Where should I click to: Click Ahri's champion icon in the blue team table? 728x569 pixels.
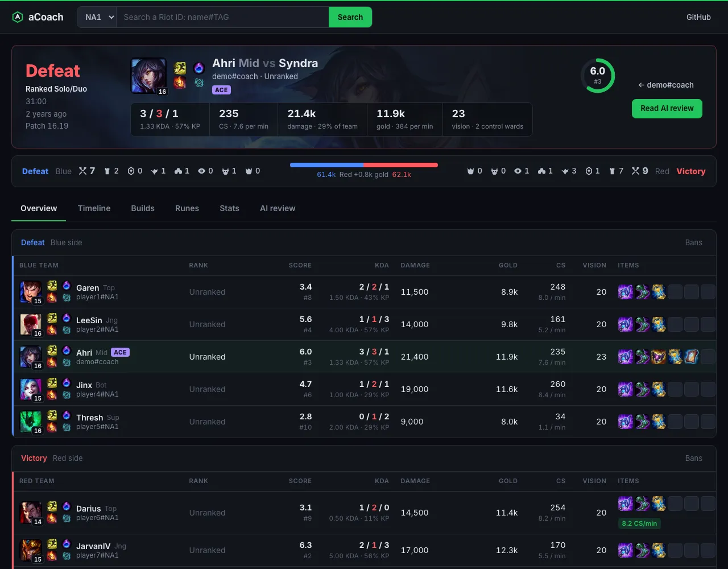coord(31,357)
